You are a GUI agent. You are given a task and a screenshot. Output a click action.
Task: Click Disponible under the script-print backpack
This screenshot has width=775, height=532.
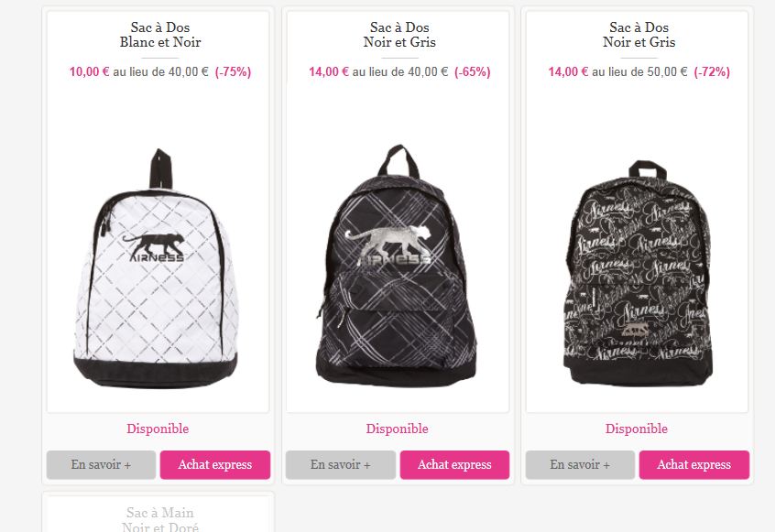pos(637,429)
